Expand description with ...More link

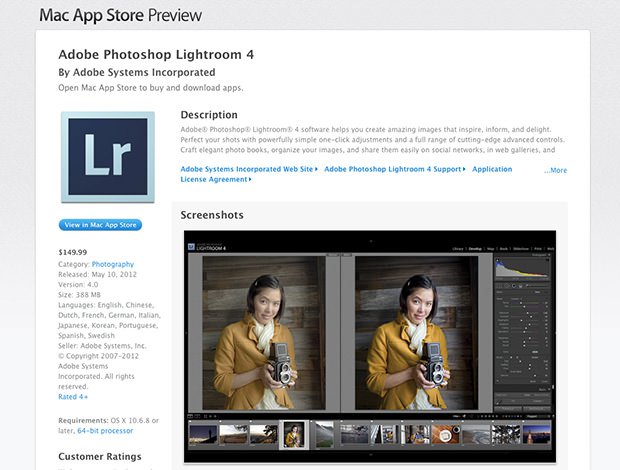click(x=555, y=170)
